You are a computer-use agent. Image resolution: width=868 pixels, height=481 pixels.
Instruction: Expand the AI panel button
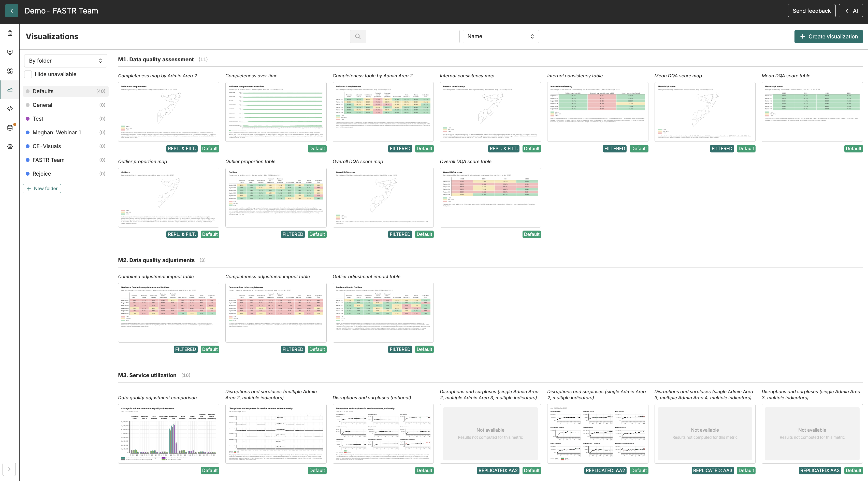point(851,11)
